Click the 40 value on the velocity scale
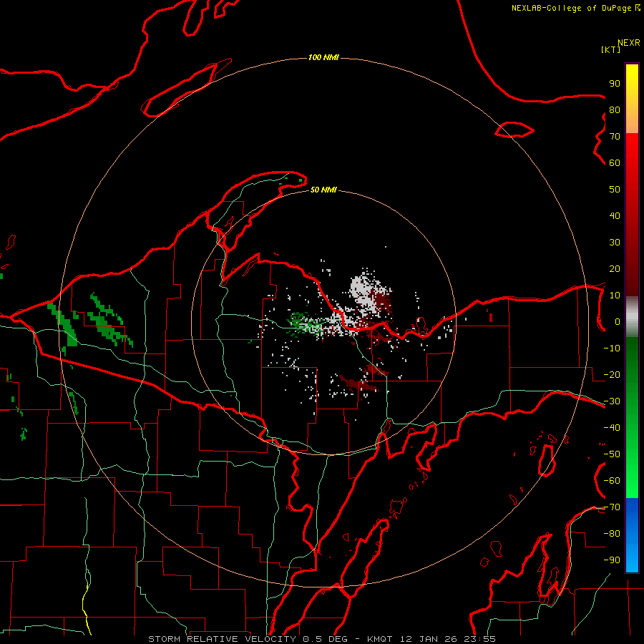Viewport: 644px width, 644px height. point(615,215)
